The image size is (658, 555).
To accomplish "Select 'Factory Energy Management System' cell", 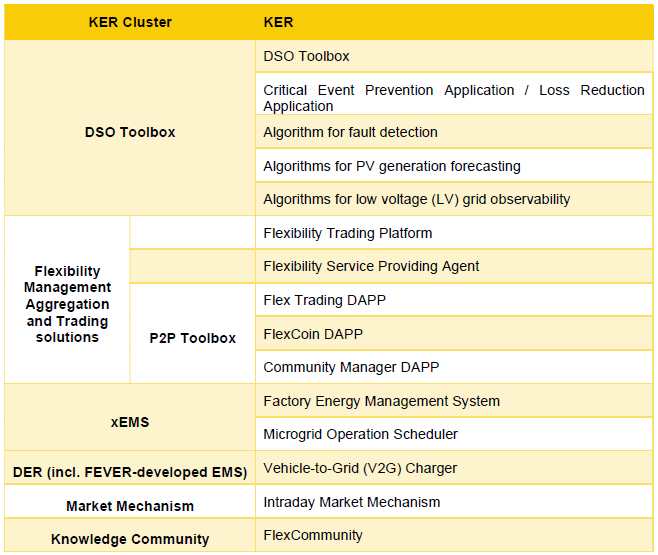I will tap(454, 401).
